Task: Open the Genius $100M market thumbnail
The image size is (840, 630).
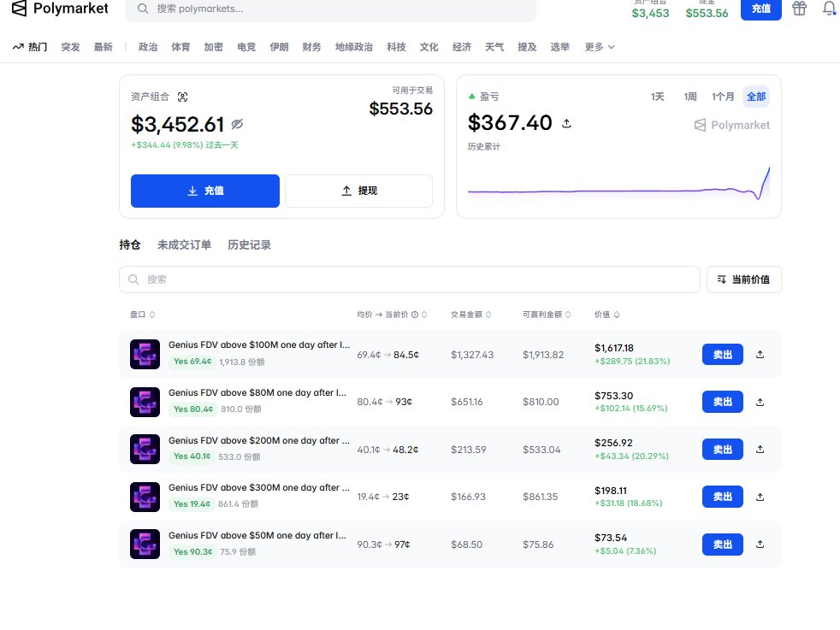Action: pos(145,355)
